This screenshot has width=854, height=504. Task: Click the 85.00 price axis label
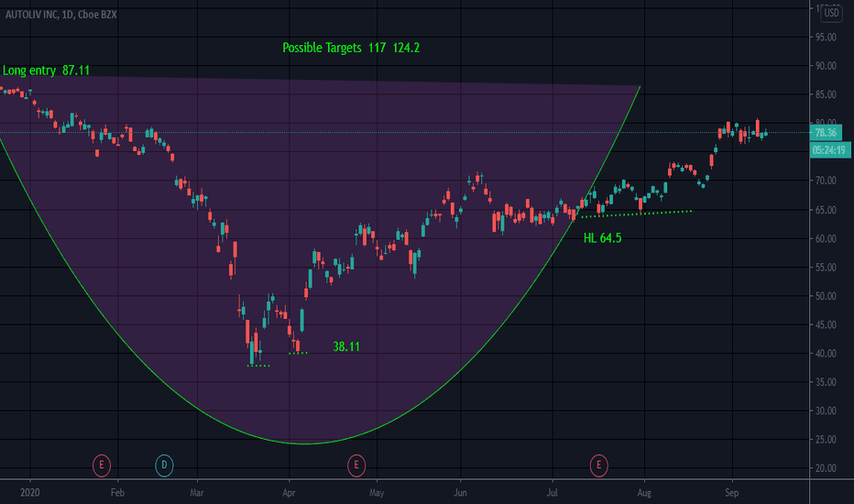pos(826,94)
